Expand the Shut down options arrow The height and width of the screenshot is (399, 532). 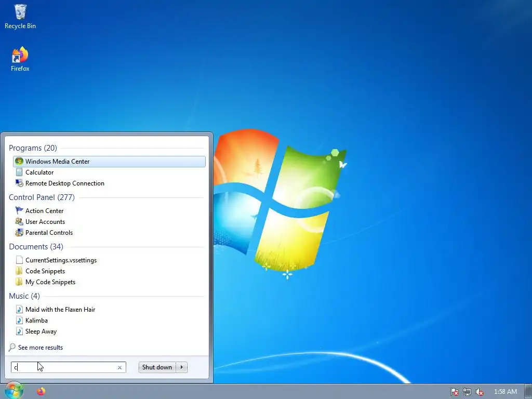click(x=182, y=367)
